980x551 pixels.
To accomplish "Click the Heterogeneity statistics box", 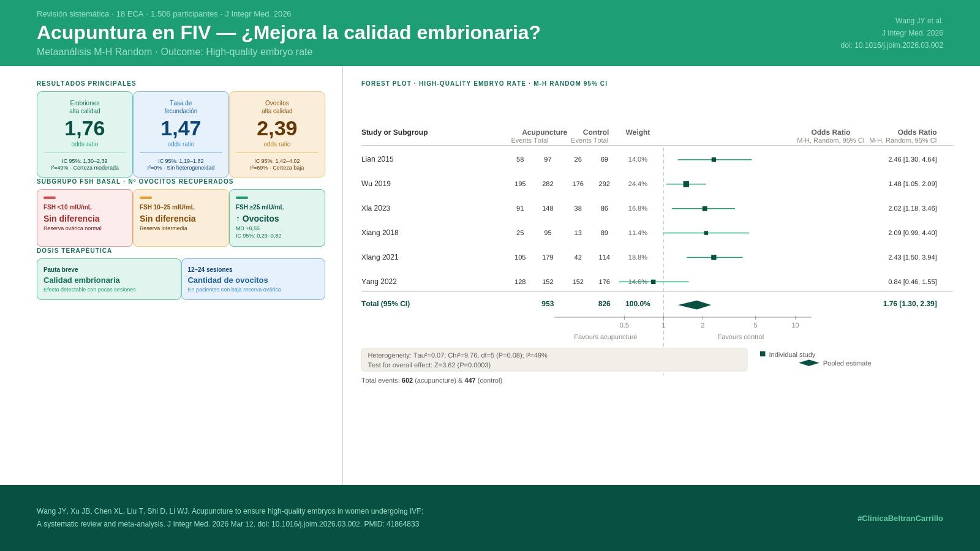I will point(554,360).
